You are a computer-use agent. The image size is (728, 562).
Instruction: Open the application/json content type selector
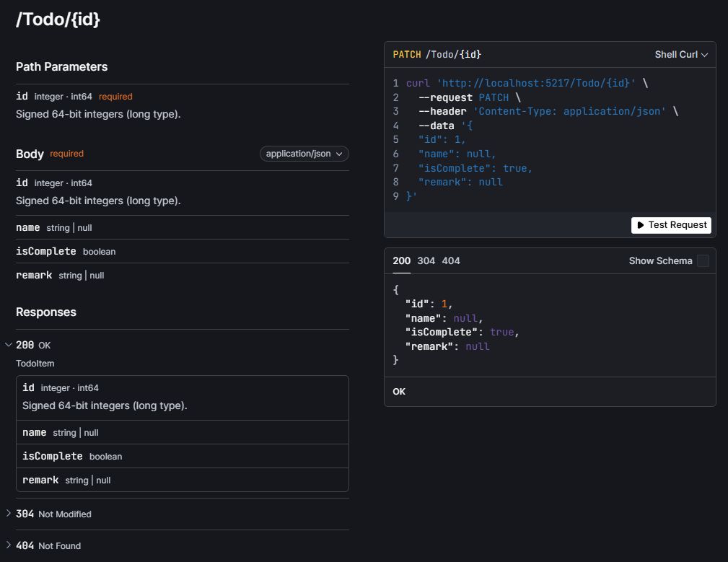304,154
